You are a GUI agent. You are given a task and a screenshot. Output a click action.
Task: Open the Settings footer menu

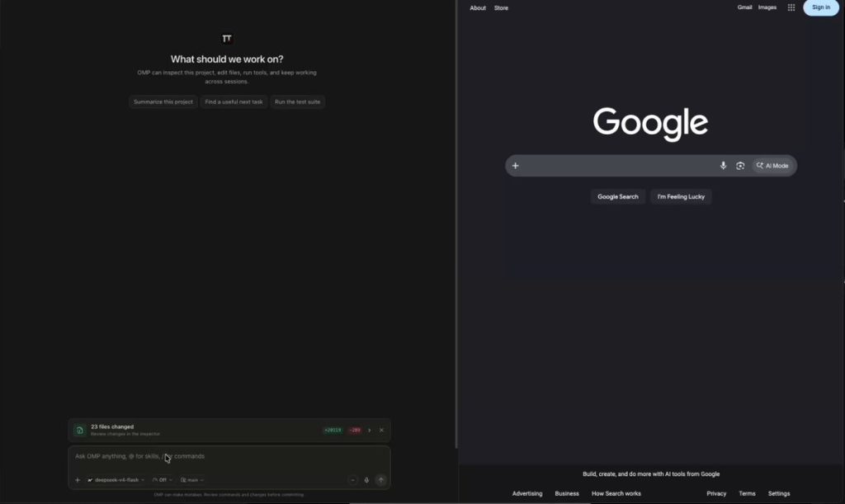(x=779, y=493)
